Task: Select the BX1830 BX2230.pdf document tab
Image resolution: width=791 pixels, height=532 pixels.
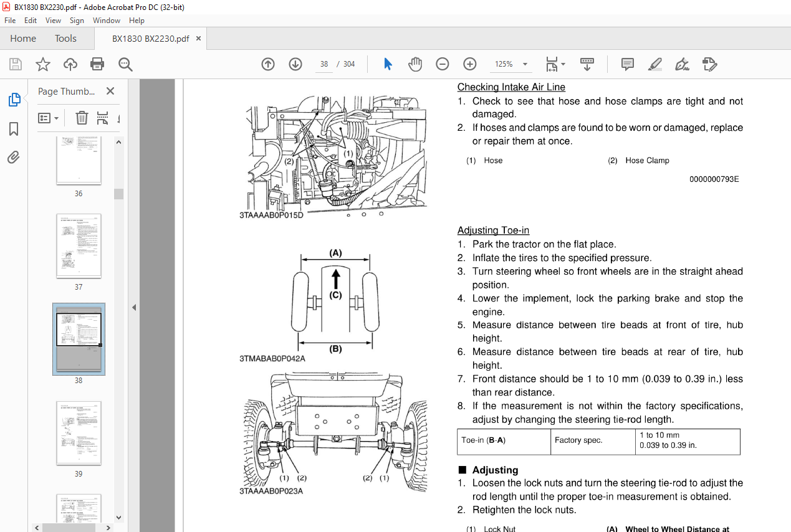Action: point(150,39)
